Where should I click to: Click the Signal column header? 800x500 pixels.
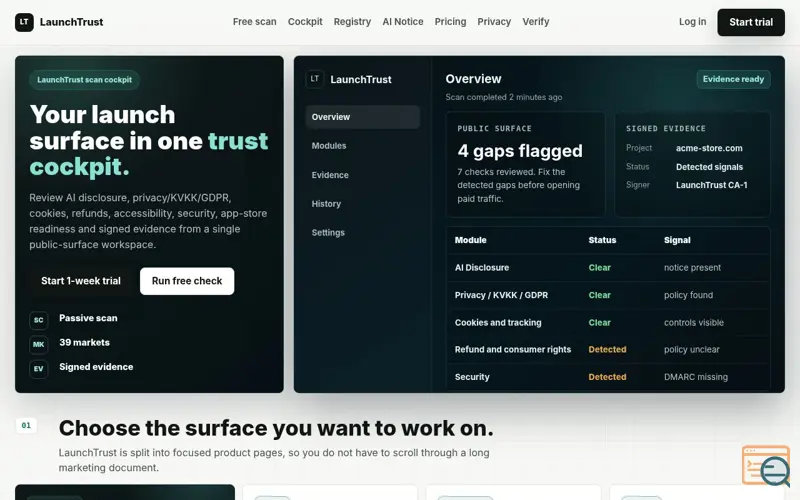click(677, 240)
